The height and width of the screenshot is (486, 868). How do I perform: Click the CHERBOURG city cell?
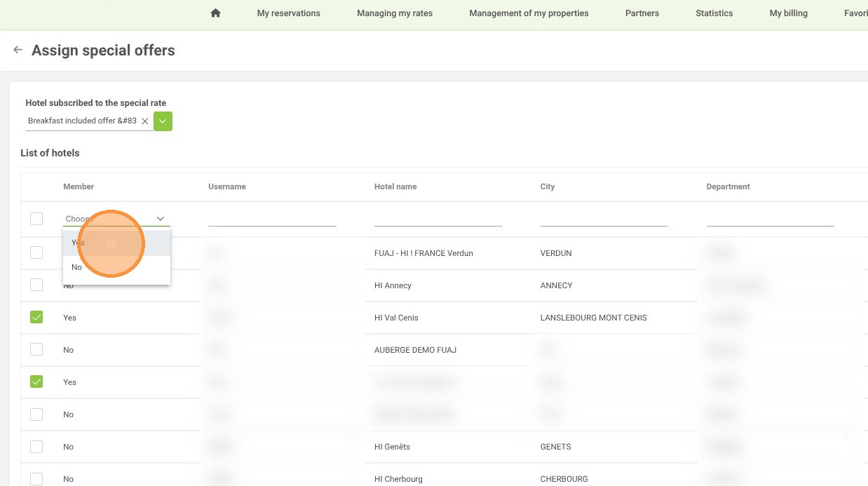563,479
